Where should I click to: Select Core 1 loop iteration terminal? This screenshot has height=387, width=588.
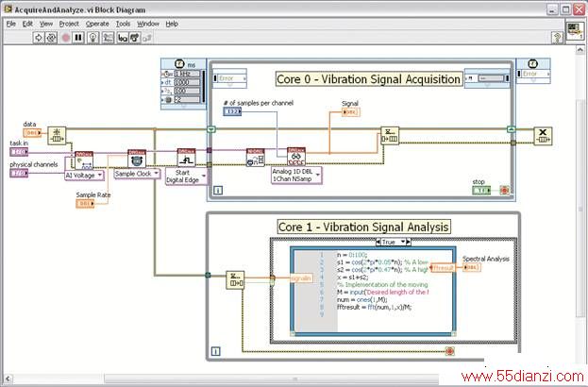point(215,351)
